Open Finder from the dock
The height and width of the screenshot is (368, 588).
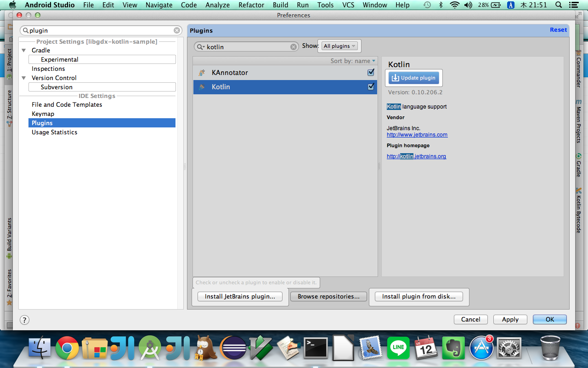pos(40,348)
